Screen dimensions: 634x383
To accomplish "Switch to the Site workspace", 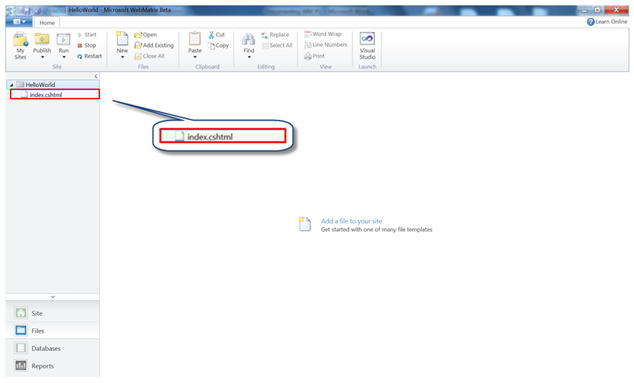I will 53,313.
